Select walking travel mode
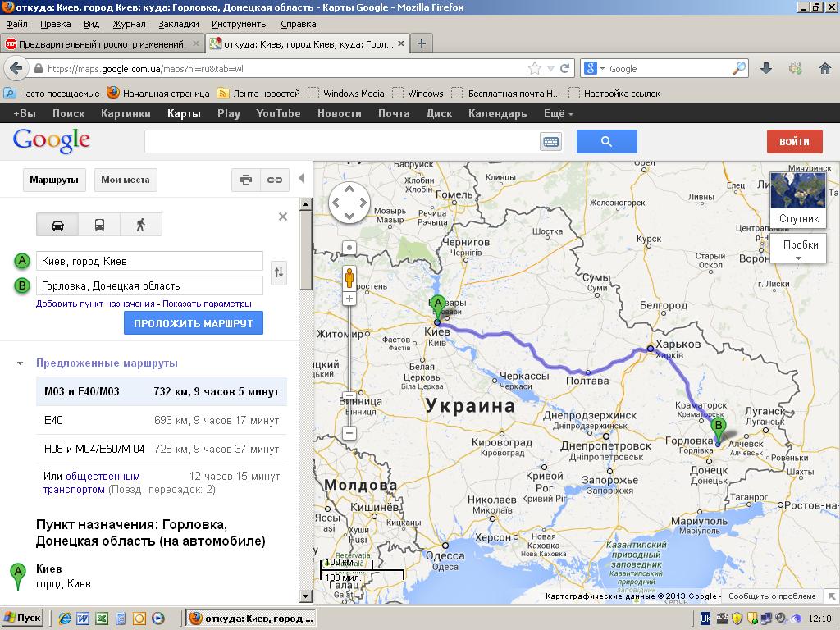Image resolution: width=840 pixels, height=630 pixels. (x=140, y=225)
